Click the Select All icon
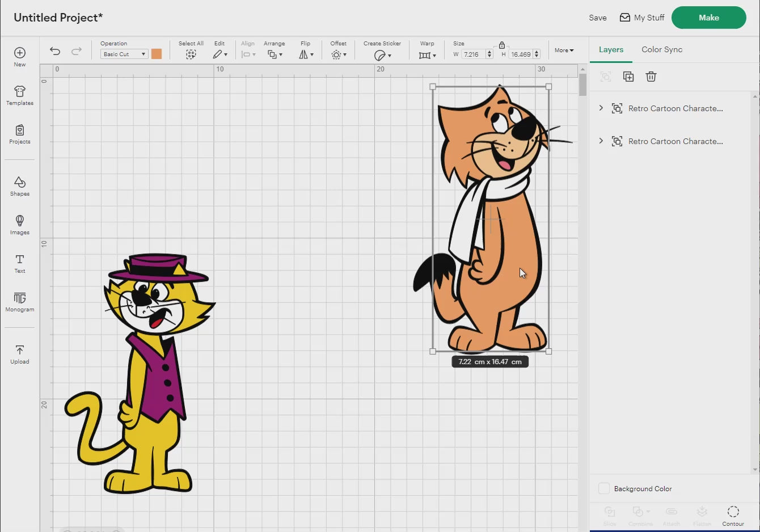This screenshot has height=532, width=760. [x=191, y=54]
